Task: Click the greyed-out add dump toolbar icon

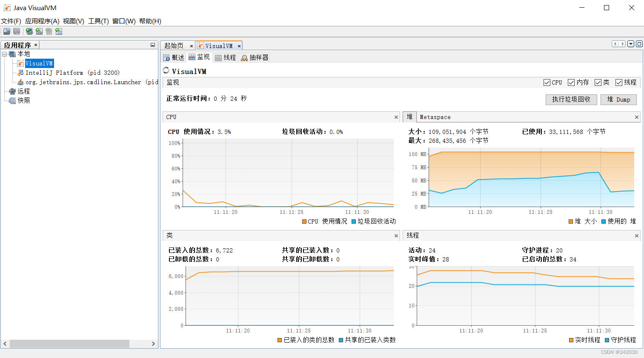Action: click(x=49, y=31)
